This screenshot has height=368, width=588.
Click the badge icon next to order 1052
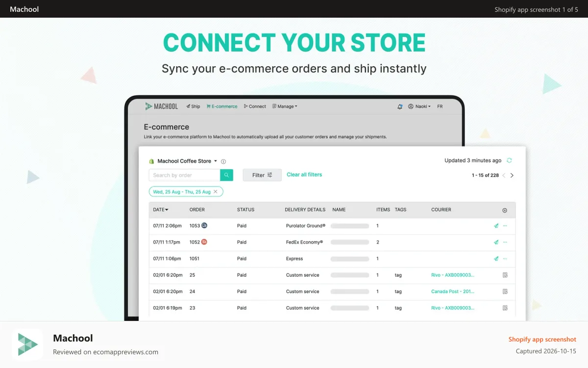point(204,242)
